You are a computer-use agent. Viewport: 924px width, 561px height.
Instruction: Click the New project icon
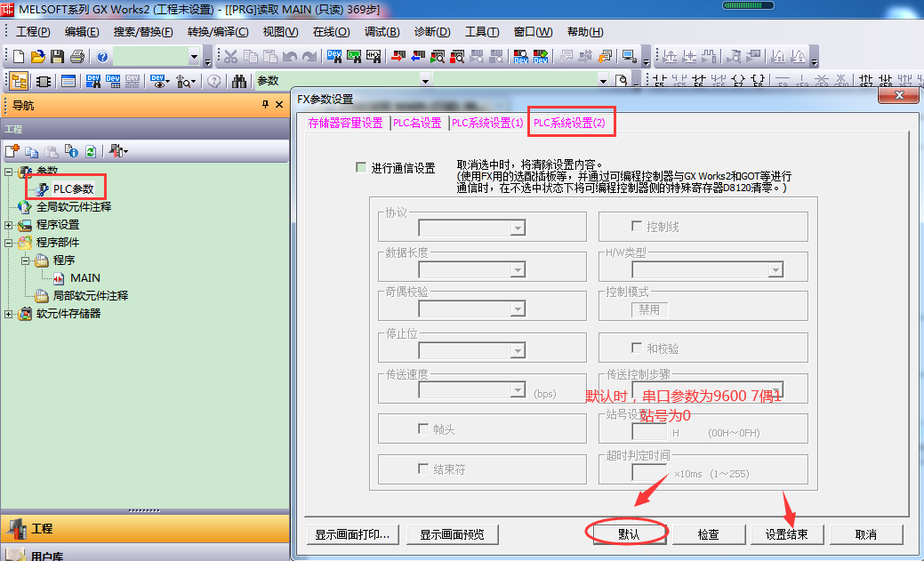[19, 57]
